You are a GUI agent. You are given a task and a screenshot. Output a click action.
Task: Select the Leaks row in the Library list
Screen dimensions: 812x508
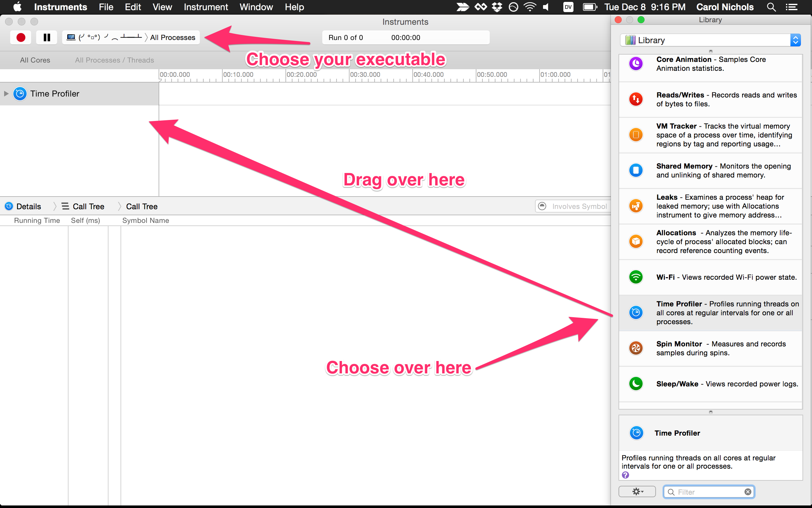(710, 206)
